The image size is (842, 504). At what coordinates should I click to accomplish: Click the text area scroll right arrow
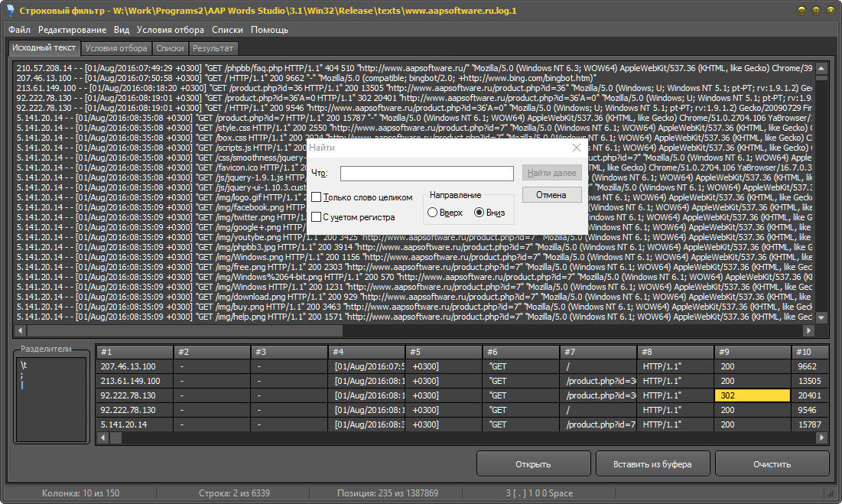pos(808,331)
